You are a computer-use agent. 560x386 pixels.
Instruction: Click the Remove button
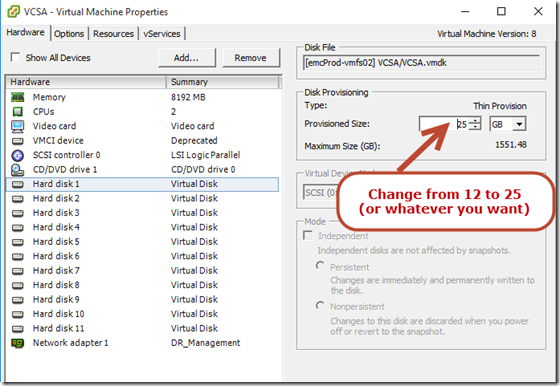pyautogui.click(x=250, y=58)
